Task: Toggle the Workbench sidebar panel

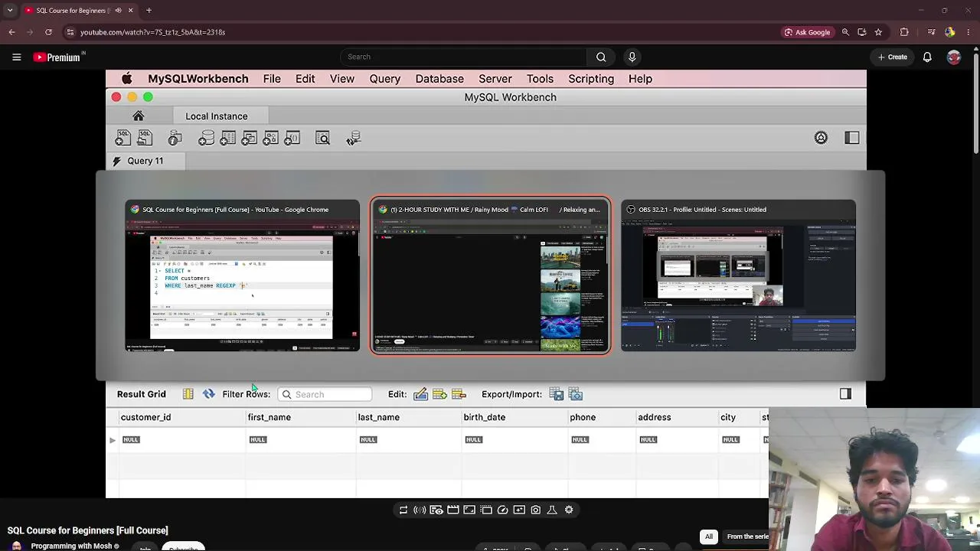Action: (852, 138)
